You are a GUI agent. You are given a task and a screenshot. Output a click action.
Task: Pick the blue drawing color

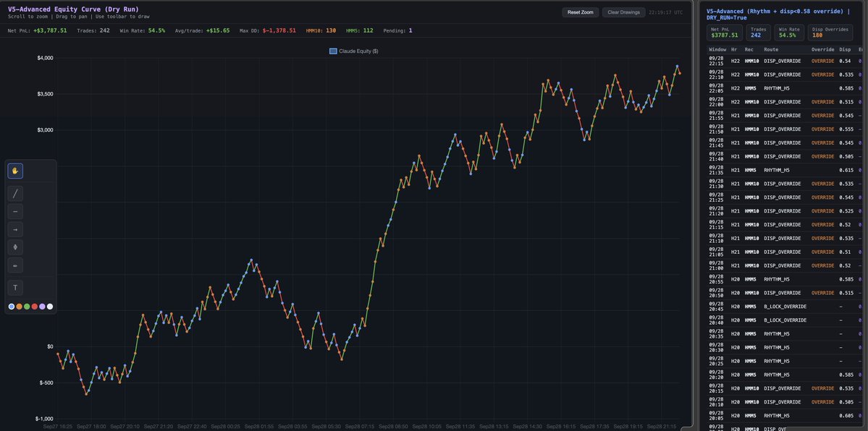12,307
